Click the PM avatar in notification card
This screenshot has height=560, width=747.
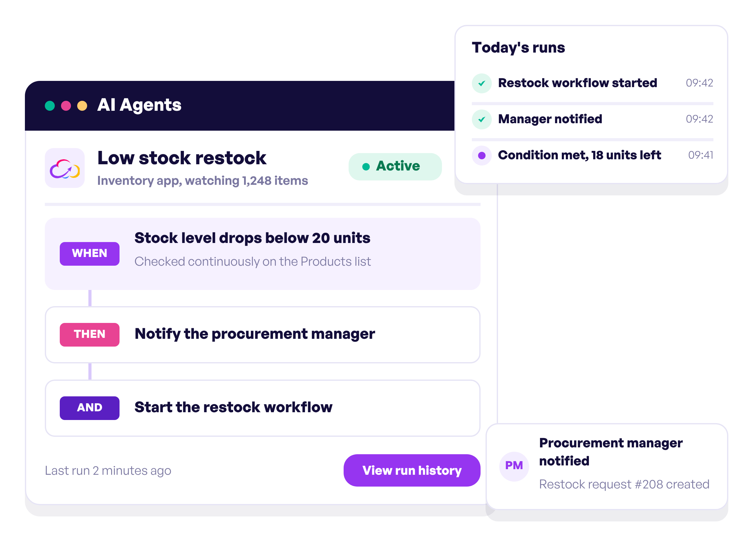[514, 466]
